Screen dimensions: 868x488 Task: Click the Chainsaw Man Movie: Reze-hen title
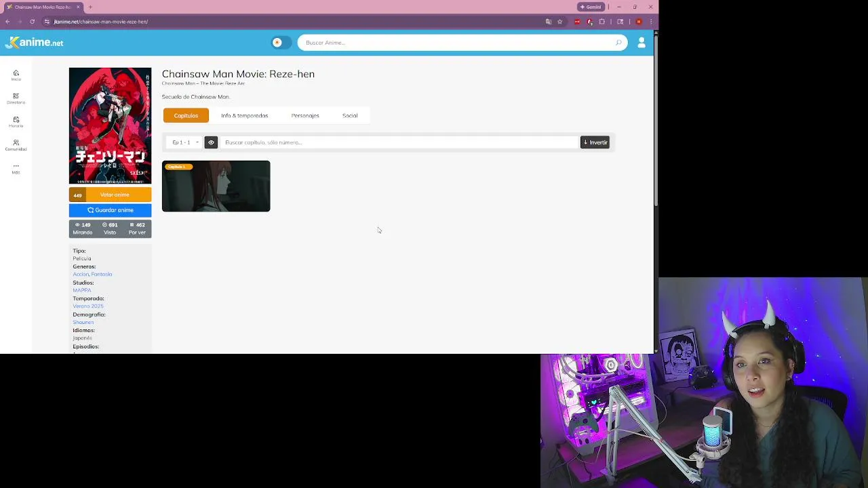[238, 74]
